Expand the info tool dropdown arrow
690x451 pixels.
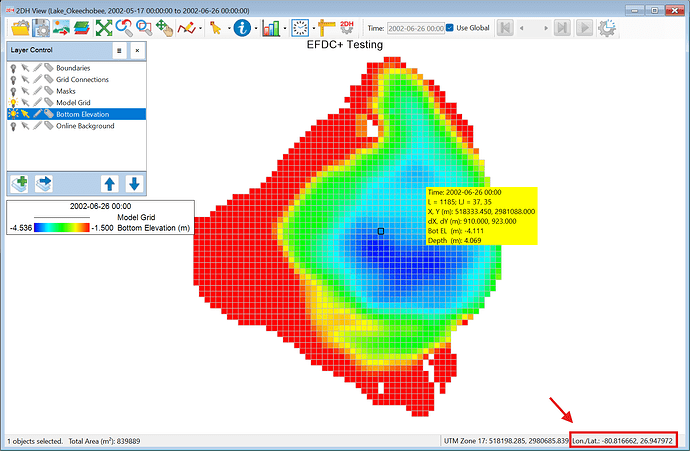(256, 29)
